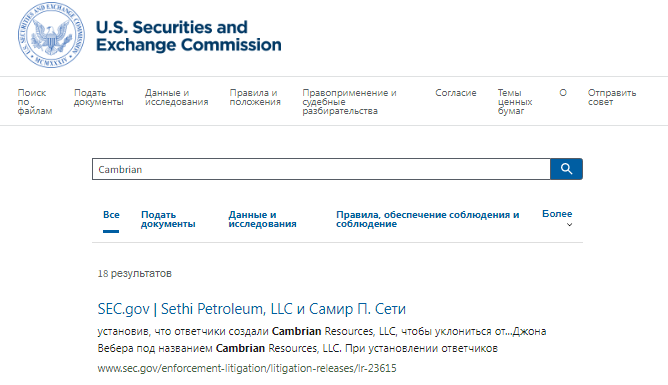The image size is (668, 385).
Task: Click the U.S. Securities and Exchange Commission title
Action: 188,36
